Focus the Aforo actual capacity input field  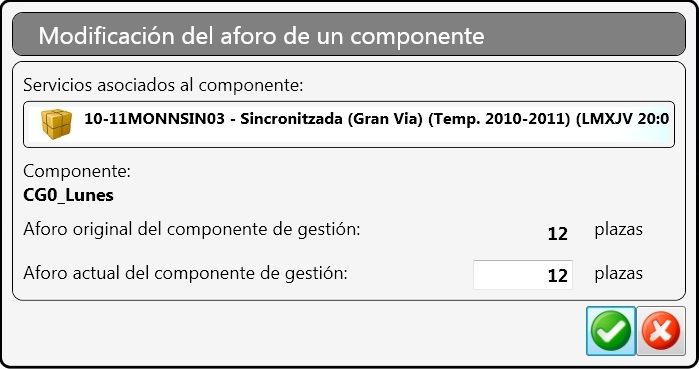[x=523, y=275]
